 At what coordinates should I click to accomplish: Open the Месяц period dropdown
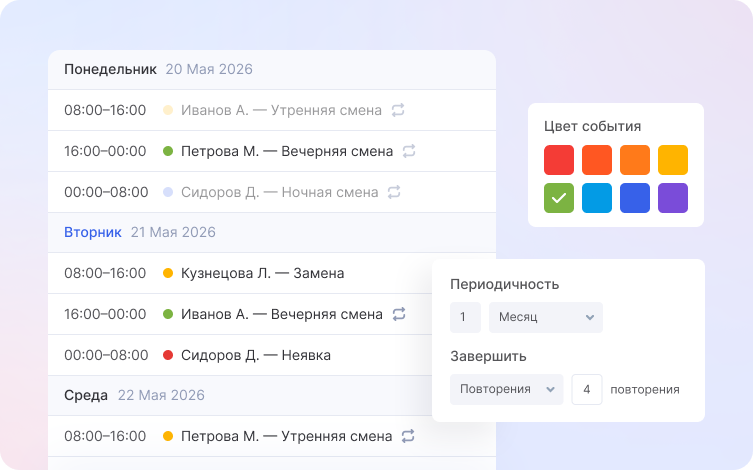pyautogui.click(x=545, y=317)
